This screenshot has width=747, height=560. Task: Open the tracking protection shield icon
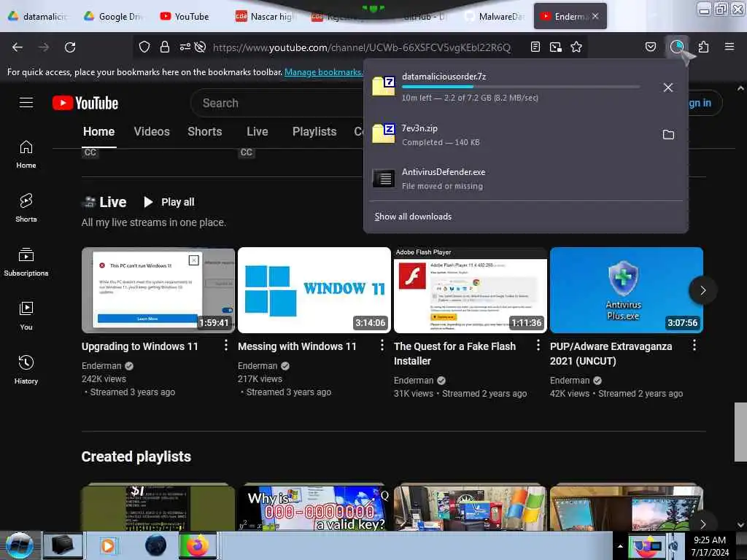tap(144, 47)
